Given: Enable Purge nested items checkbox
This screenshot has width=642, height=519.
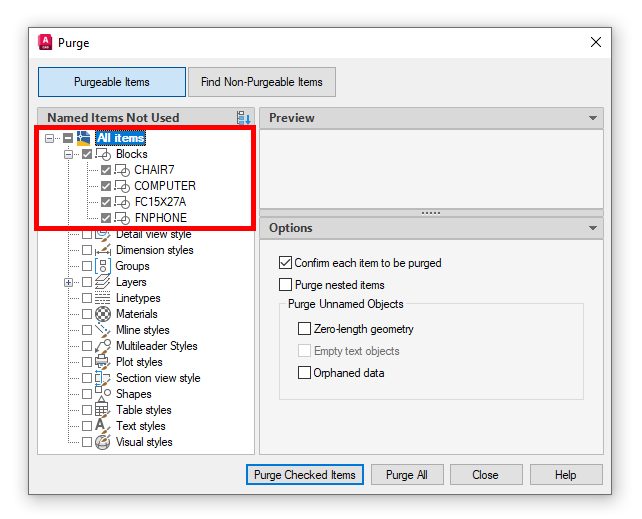Looking at the screenshot, I should [285, 285].
